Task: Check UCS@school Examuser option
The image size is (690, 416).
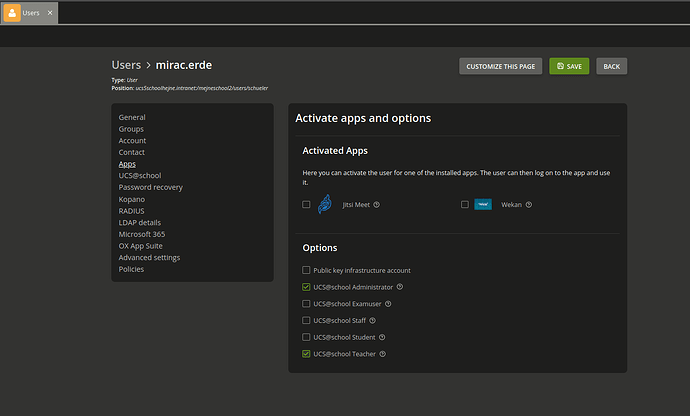Action: point(306,304)
